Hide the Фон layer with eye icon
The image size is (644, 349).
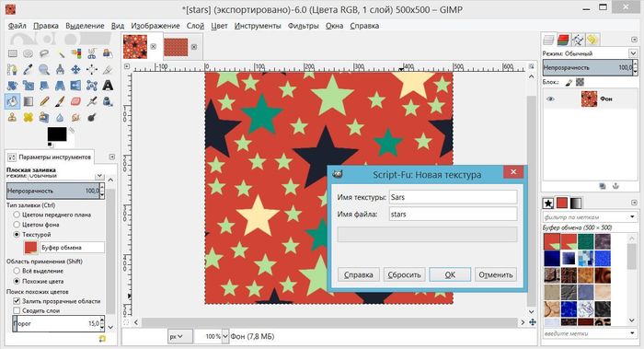pos(550,99)
